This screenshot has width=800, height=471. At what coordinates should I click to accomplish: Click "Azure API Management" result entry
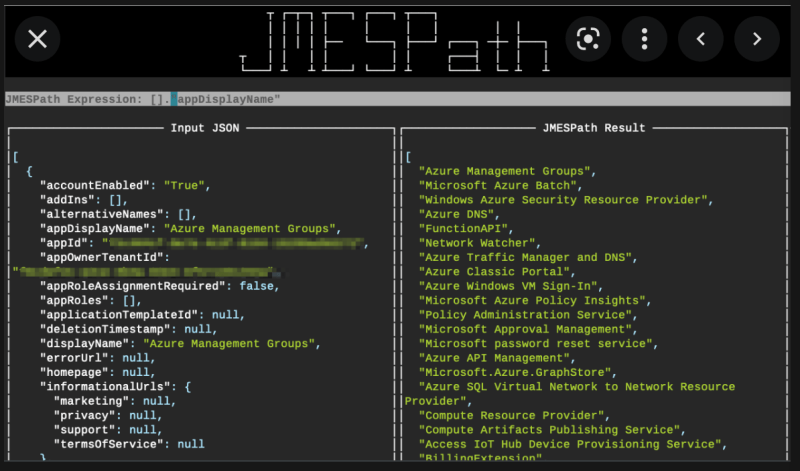pyautogui.click(x=497, y=358)
